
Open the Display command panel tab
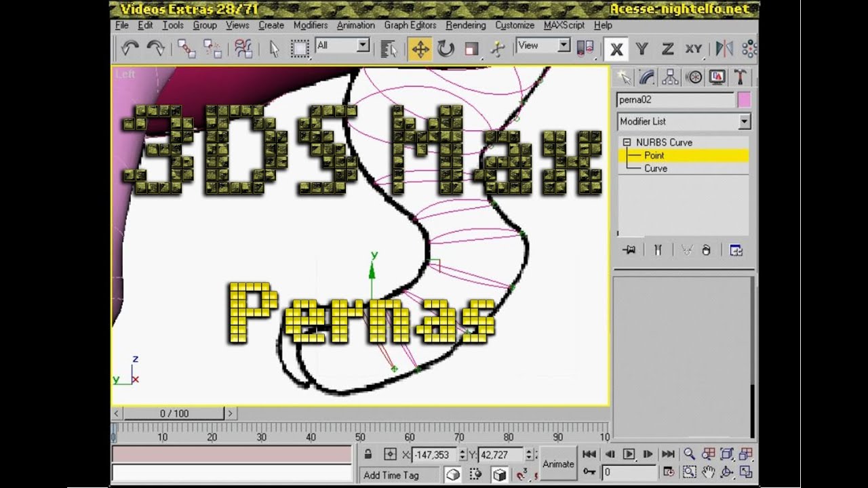click(x=717, y=77)
